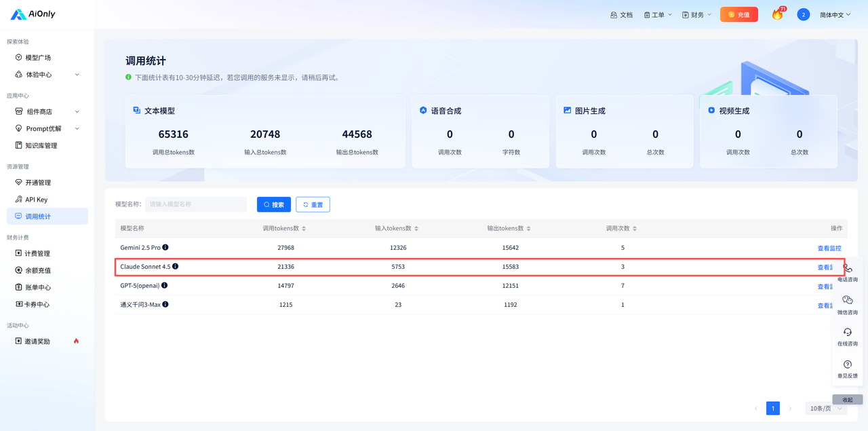Viewport: 868px width, 431px height.
Task: Click the 20748 input tokens value
Action: click(x=265, y=134)
